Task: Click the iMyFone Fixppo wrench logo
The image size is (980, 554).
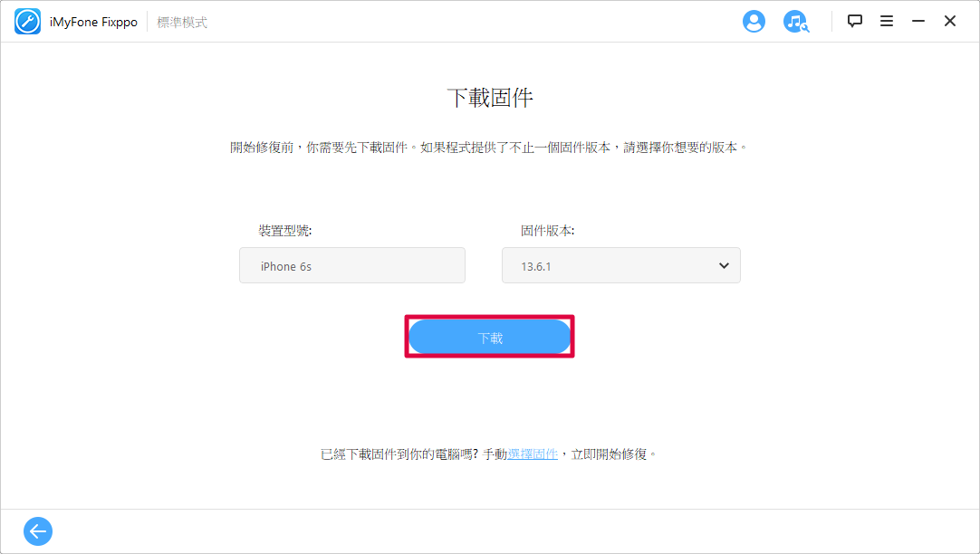Action: coord(27,22)
